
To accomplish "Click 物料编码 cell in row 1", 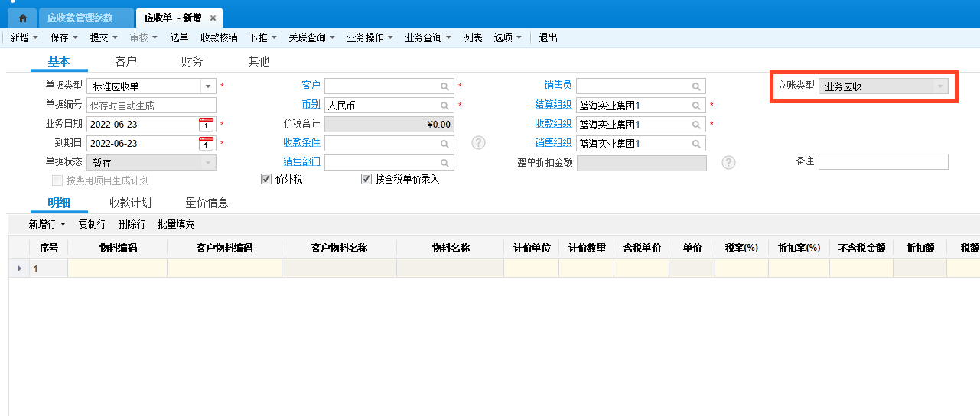I will click(118, 268).
